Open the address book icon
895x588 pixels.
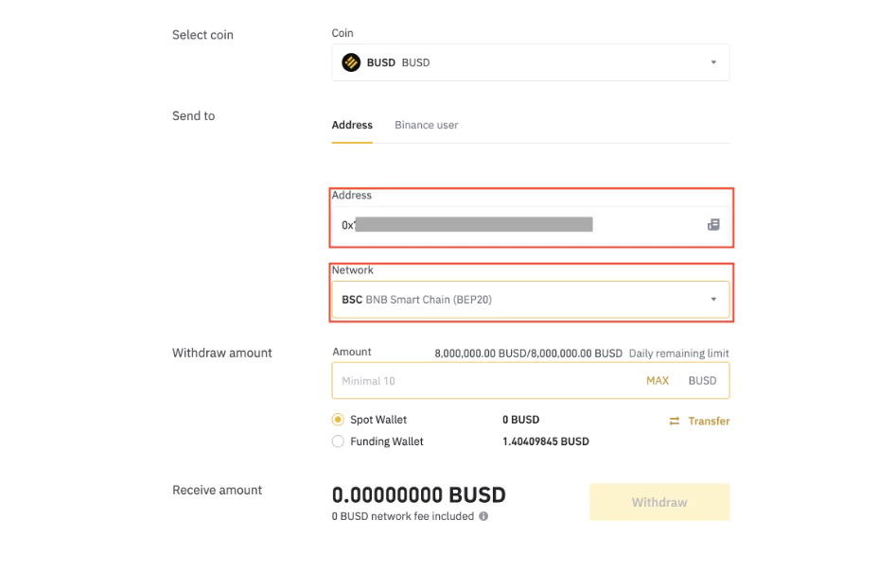pos(713,225)
